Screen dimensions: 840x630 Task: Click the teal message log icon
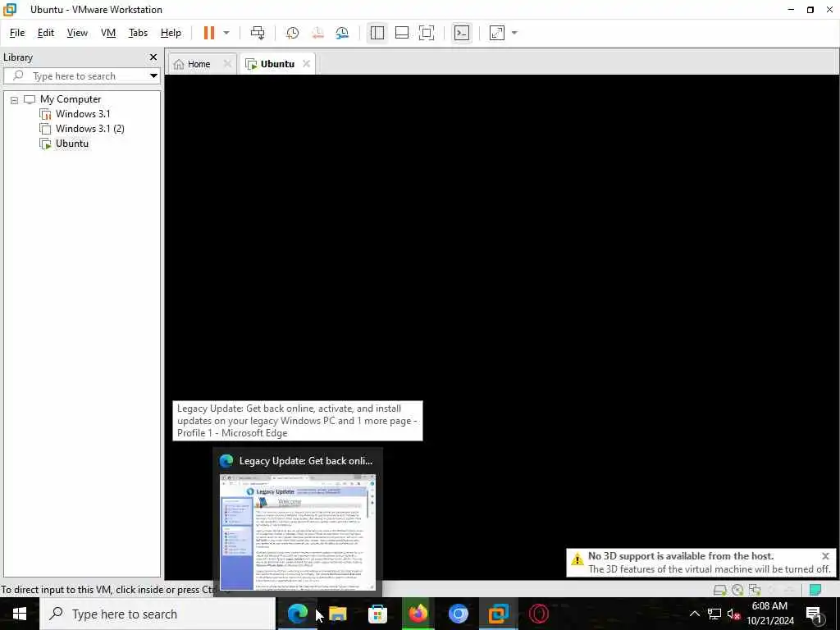coord(815,590)
